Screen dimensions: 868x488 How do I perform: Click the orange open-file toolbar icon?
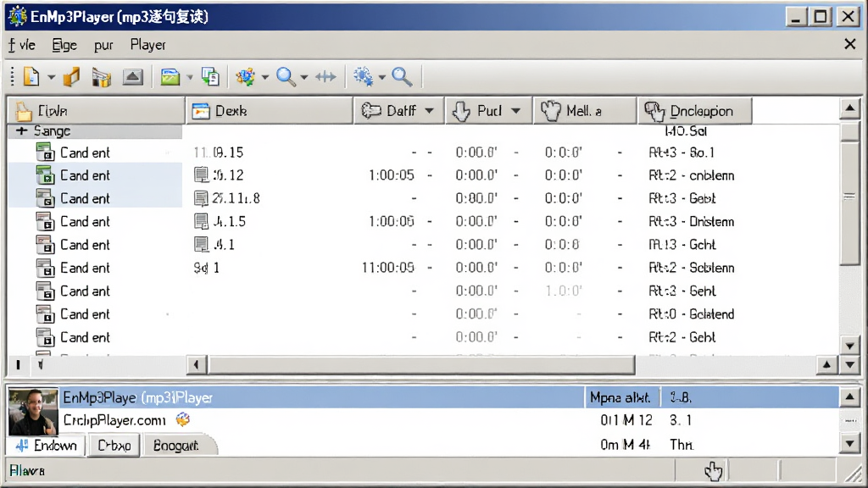[72, 77]
